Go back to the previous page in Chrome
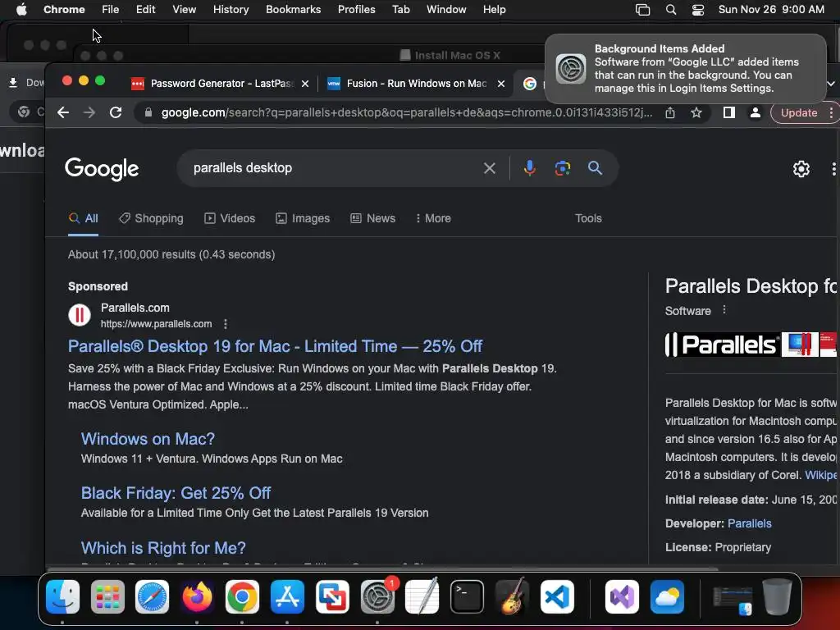The height and width of the screenshot is (630, 840). click(x=63, y=112)
